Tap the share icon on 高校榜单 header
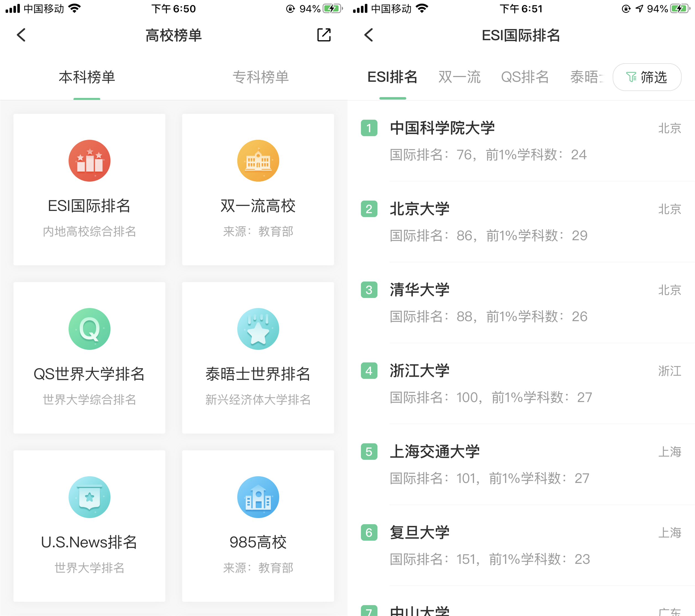This screenshot has height=616, width=695. point(324,35)
